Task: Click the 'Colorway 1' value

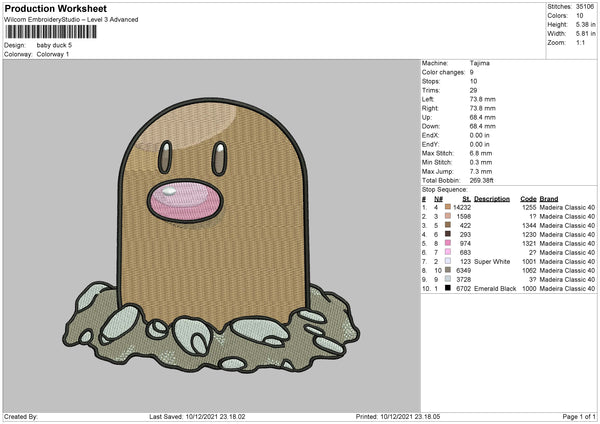Action: point(53,54)
